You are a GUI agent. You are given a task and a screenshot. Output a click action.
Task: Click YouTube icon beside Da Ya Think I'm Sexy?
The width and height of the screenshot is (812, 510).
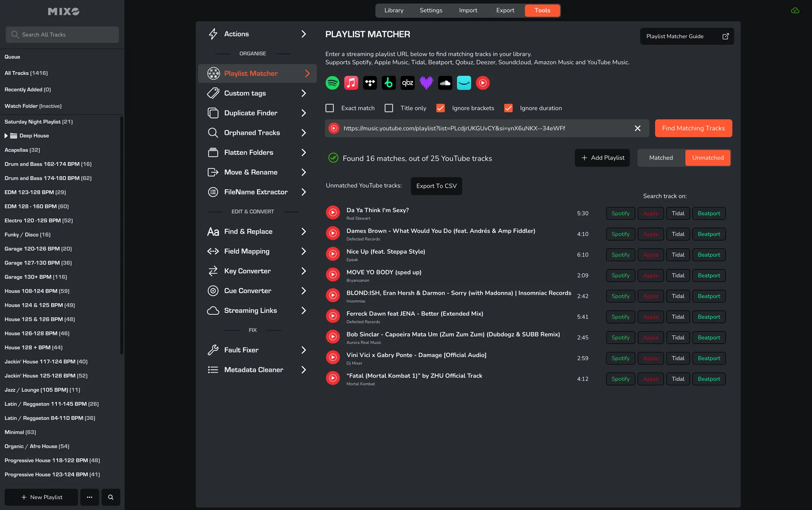tap(333, 213)
